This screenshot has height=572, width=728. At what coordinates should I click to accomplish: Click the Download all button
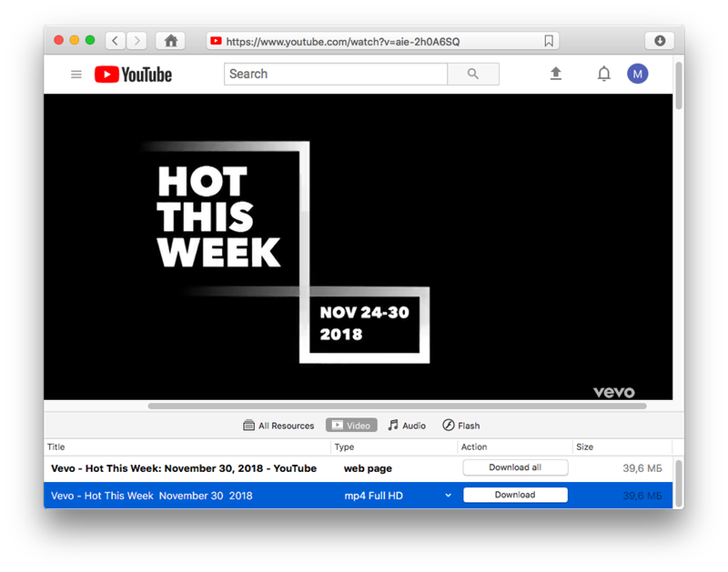pyautogui.click(x=515, y=467)
